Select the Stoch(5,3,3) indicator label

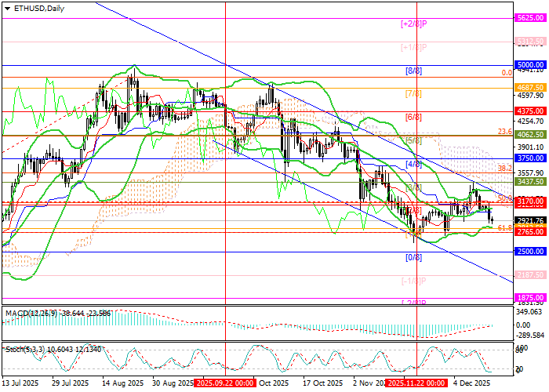(x=24, y=347)
